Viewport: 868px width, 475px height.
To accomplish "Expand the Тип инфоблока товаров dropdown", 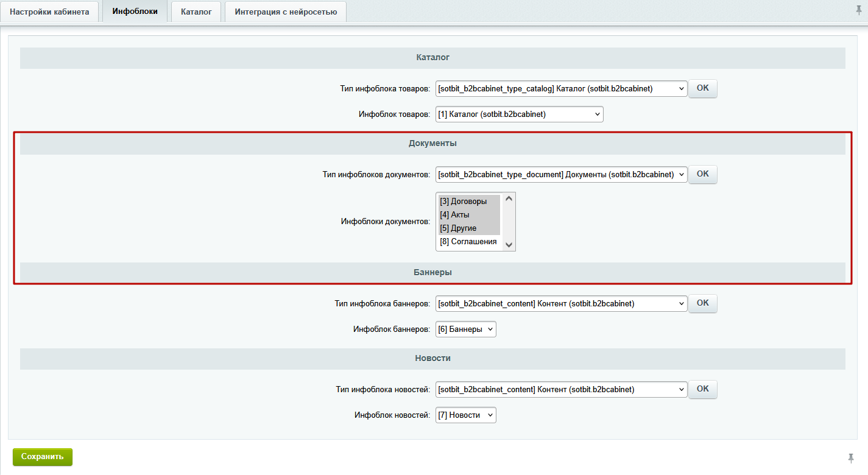I will 561,88.
